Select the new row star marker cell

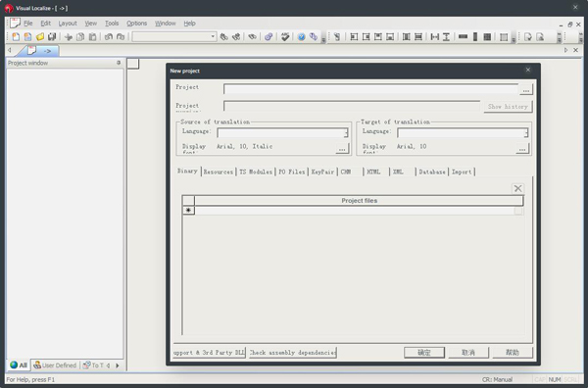tap(188, 211)
